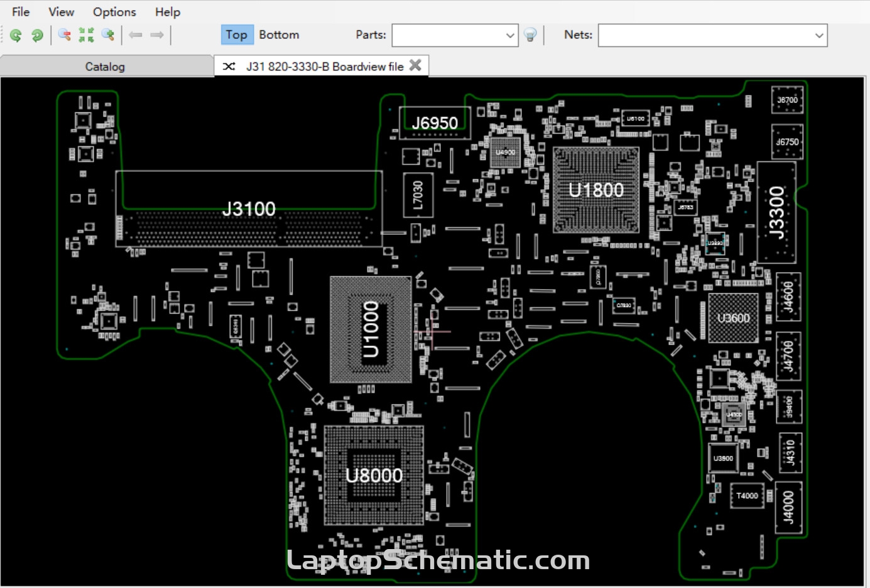Go back with the left arrow
Image resolution: width=870 pixels, height=588 pixels.
coord(136,35)
